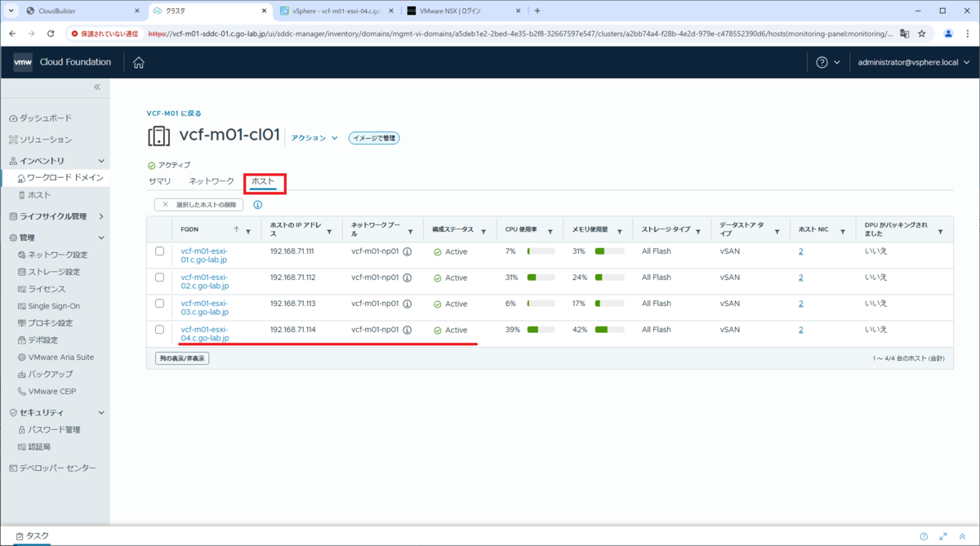Open host NIC count for esxi-02 row
The width and height of the screenshot is (980, 546).
[801, 277]
